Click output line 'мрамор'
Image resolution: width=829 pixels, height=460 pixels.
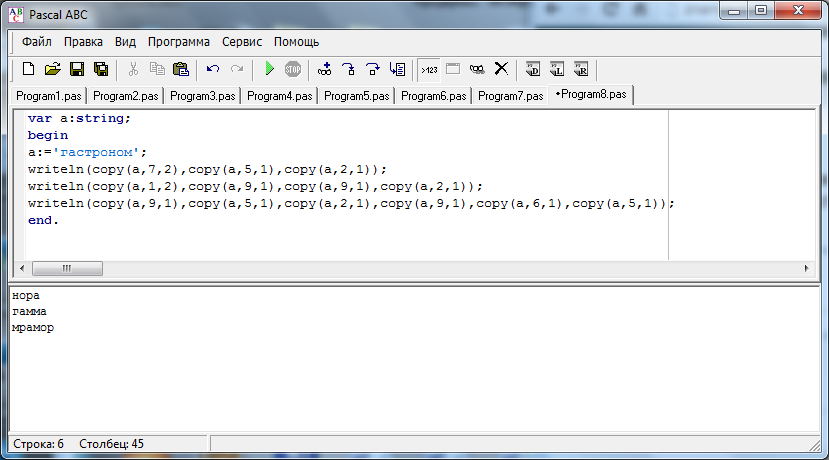[x=33, y=328]
